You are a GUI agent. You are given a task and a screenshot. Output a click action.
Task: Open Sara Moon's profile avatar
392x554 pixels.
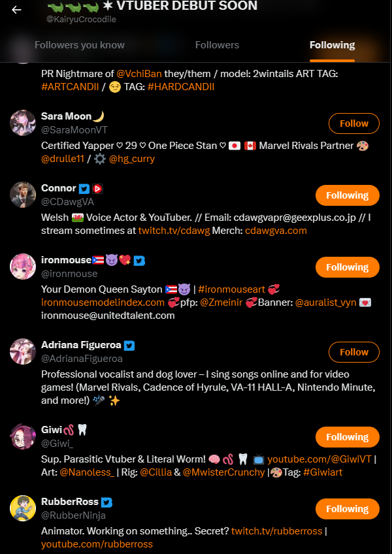coord(23,123)
